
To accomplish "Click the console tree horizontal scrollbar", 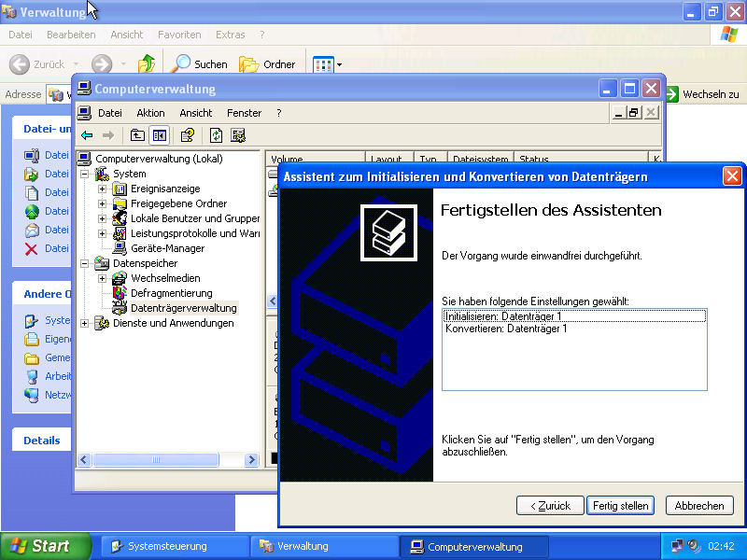I will pyautogui.click(x=168, y=460).
